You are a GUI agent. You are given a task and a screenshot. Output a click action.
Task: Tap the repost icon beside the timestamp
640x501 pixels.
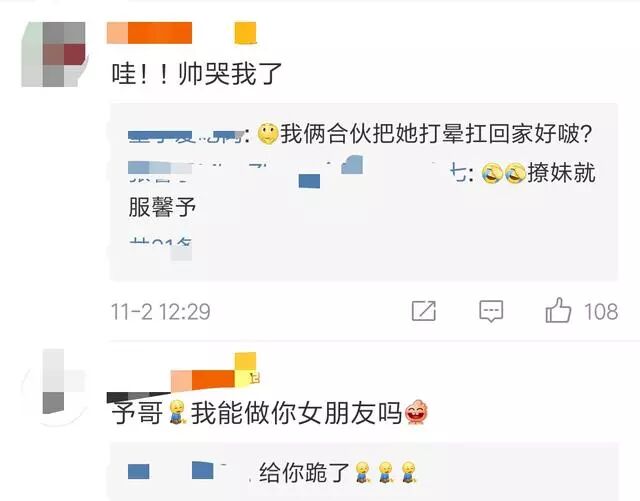click(424, 311)
